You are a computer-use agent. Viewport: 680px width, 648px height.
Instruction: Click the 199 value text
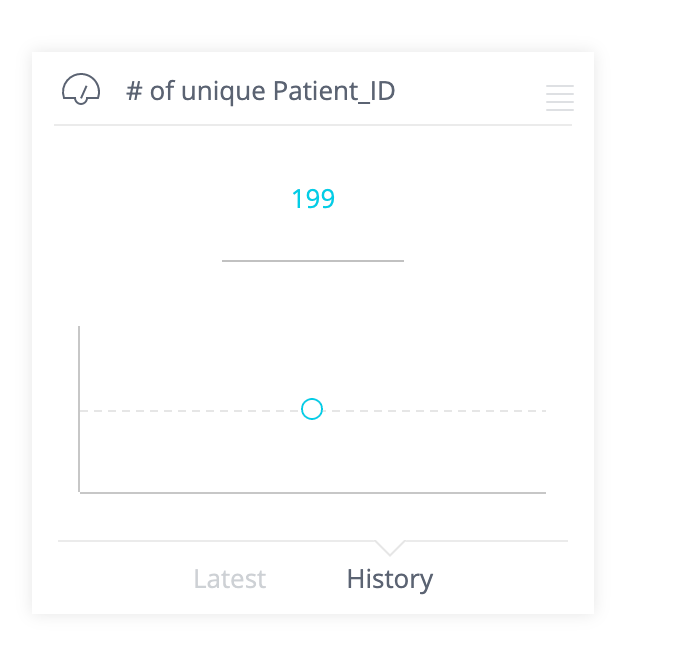[313, 199]
